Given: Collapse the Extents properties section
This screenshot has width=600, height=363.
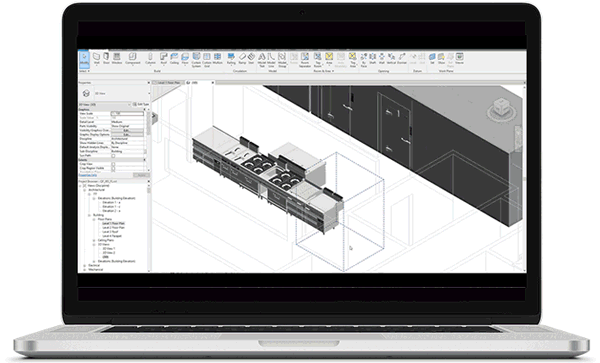Looking at the screenshot, I should click(145, 160).
